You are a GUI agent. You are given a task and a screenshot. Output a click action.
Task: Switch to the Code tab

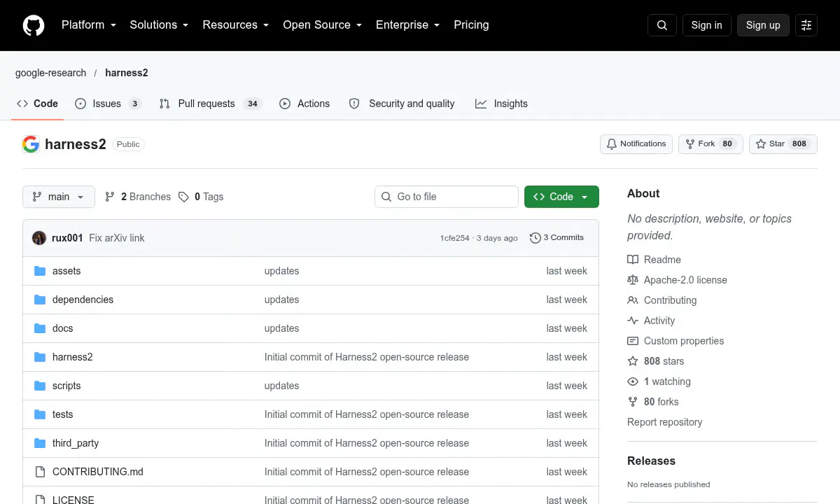[38, 104]
